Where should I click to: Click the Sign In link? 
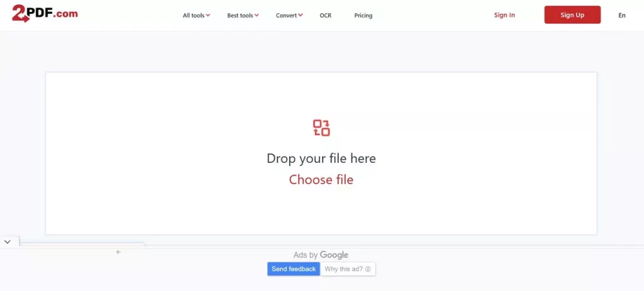[x=504, y=15]
